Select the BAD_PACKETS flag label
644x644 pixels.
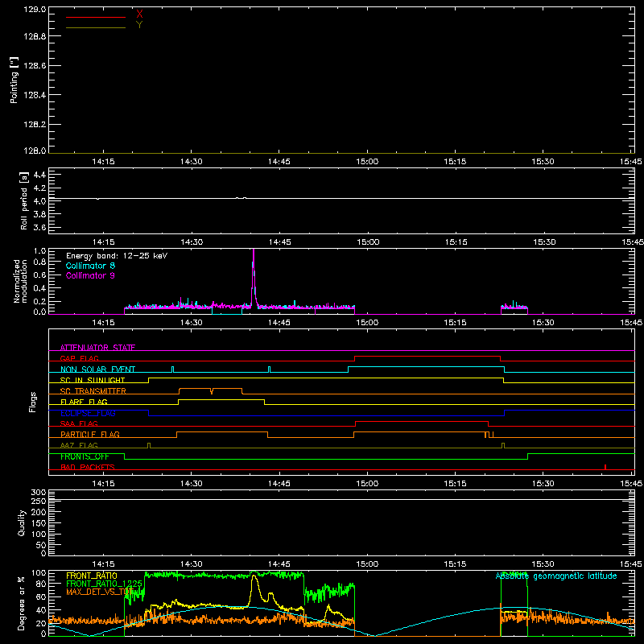pos(88,467)
